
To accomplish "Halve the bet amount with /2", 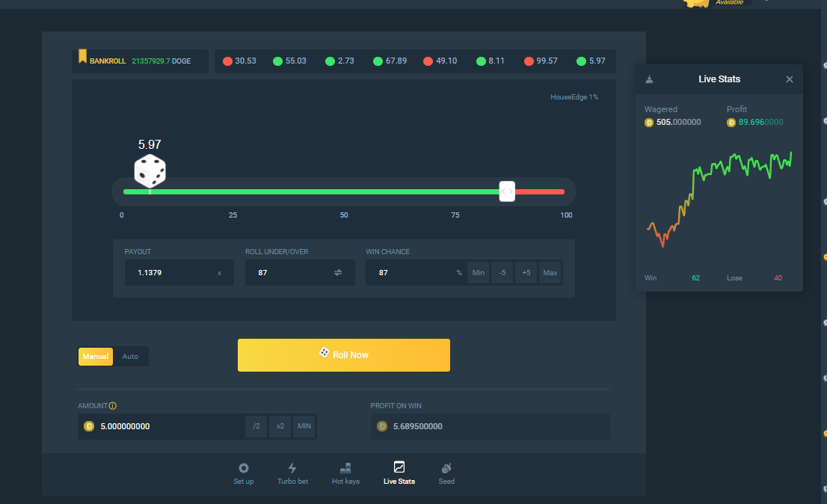I will tap(256, 426).
